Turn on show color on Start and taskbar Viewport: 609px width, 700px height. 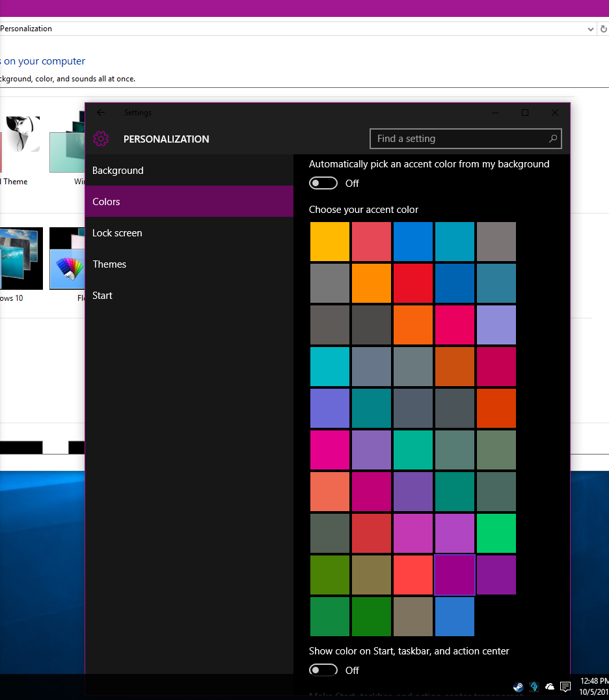pyautogui.click(x=323, y=670)
